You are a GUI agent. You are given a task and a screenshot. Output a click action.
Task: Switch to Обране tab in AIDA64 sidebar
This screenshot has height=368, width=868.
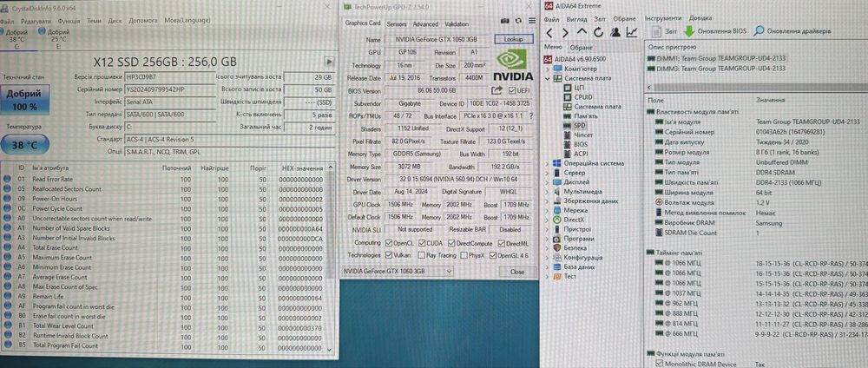pos(582,47)
